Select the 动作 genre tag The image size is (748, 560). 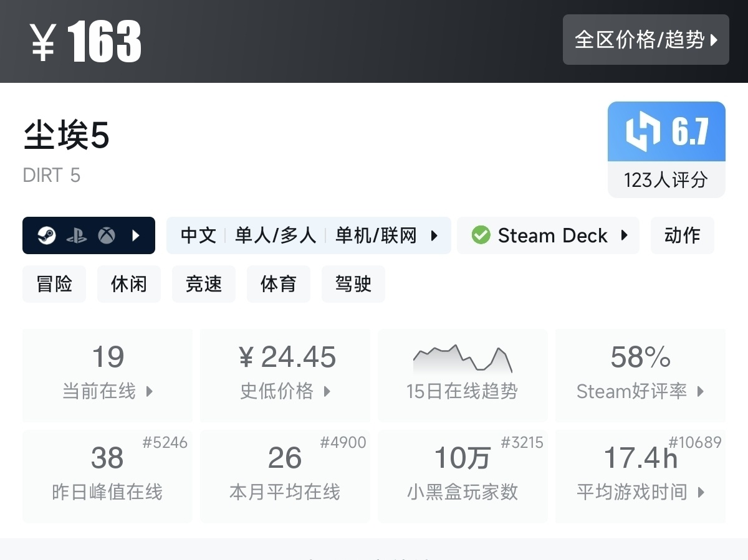point(682,235)
